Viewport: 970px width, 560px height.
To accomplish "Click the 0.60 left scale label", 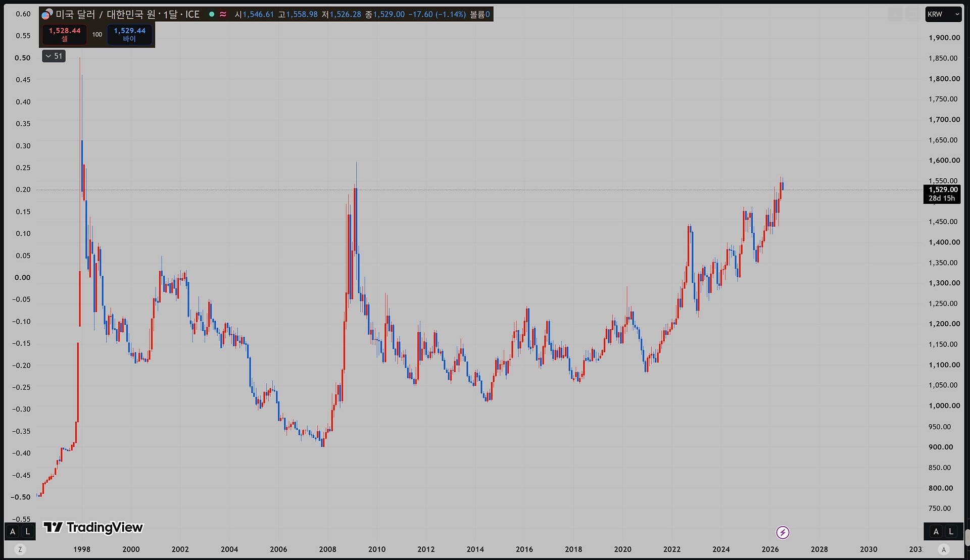I will (23, 14).
